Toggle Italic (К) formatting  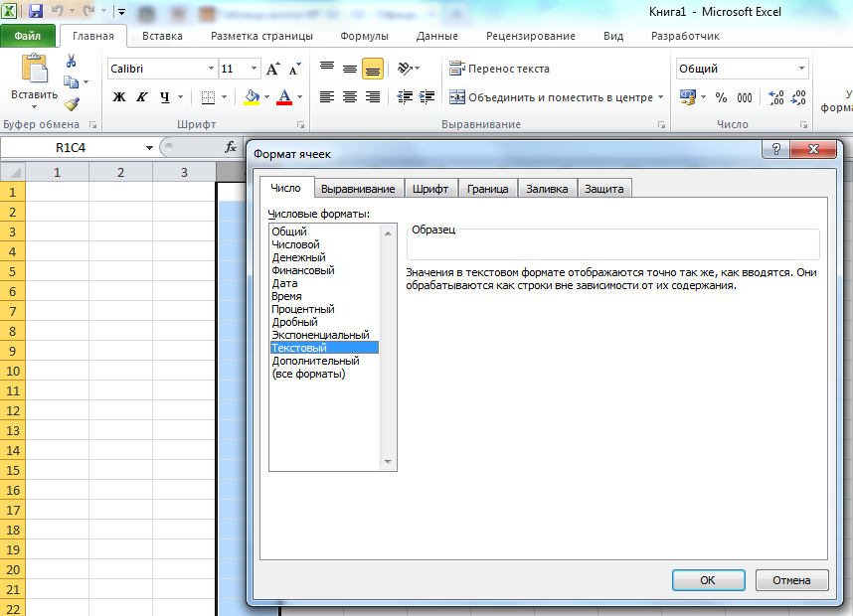click(x=142, y=97)
